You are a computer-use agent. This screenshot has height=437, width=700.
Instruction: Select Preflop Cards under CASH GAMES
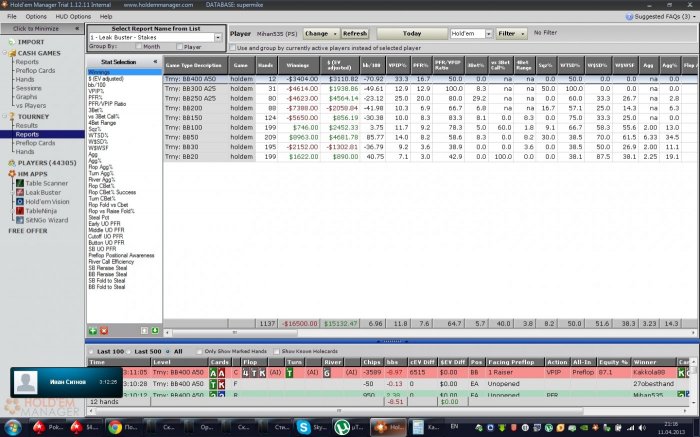35,71
